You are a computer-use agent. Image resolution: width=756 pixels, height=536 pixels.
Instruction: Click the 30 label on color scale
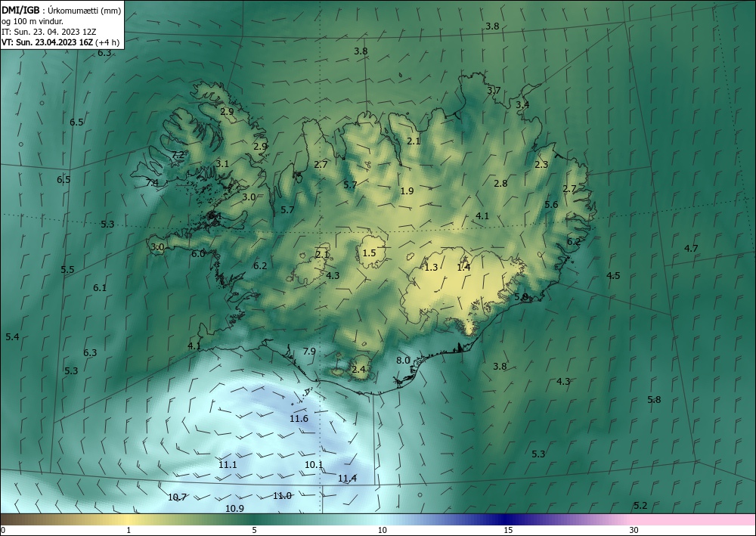click(634, 530)
